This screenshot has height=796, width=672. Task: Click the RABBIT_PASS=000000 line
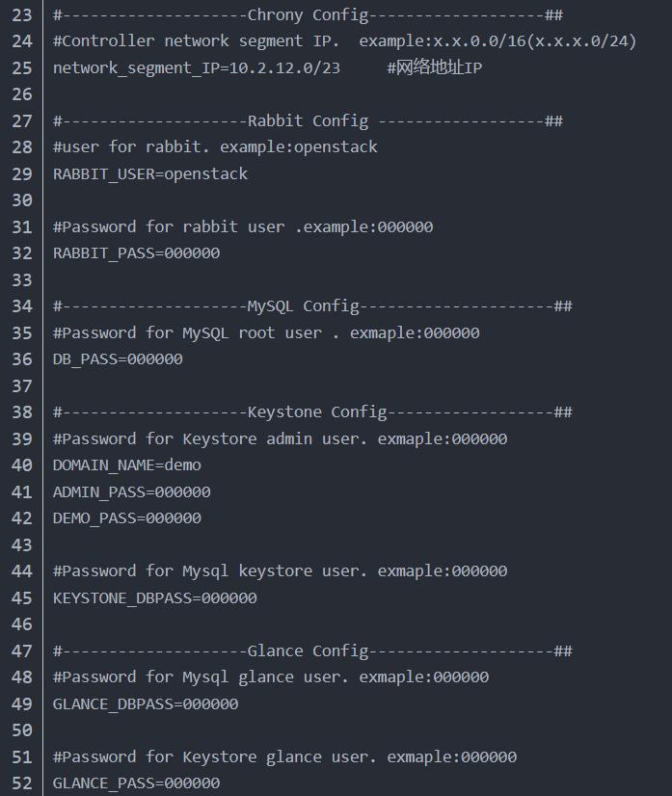[x=136, y=253]
